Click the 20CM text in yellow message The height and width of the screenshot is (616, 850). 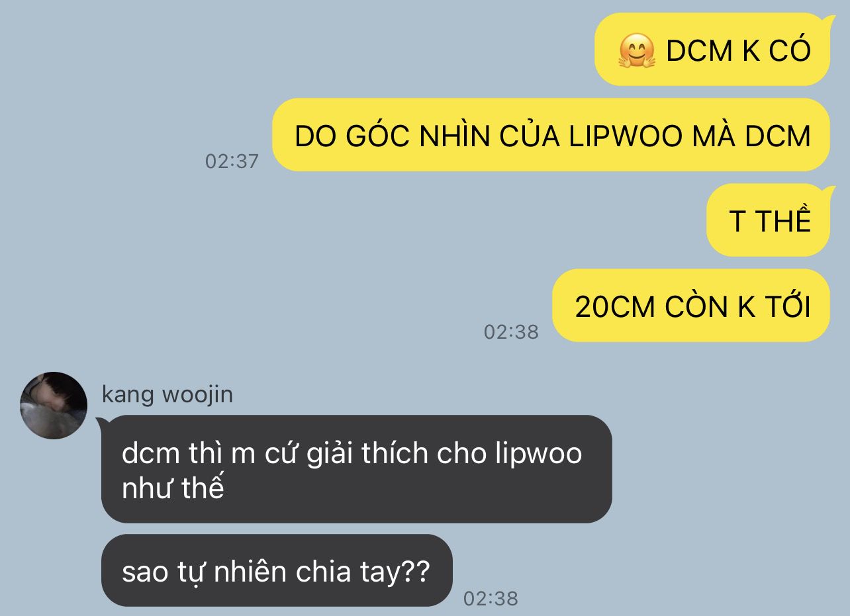coord(616,306)
